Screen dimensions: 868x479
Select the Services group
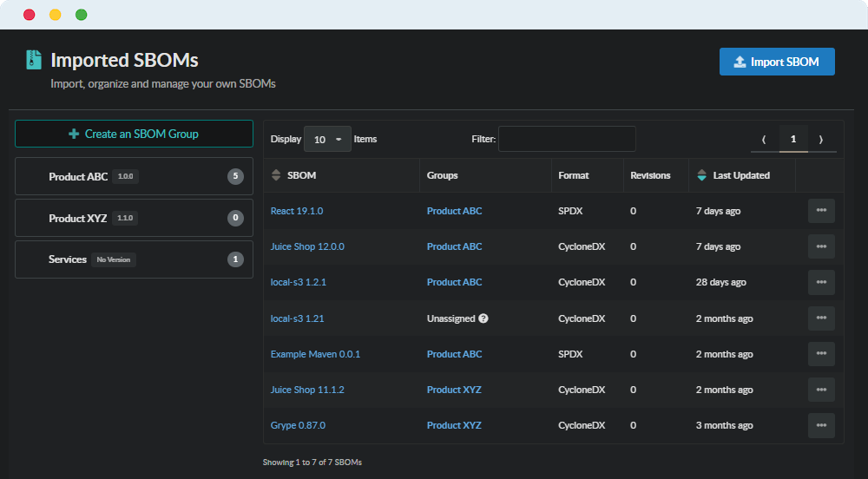pyautogui.click(x=134, y=259)
